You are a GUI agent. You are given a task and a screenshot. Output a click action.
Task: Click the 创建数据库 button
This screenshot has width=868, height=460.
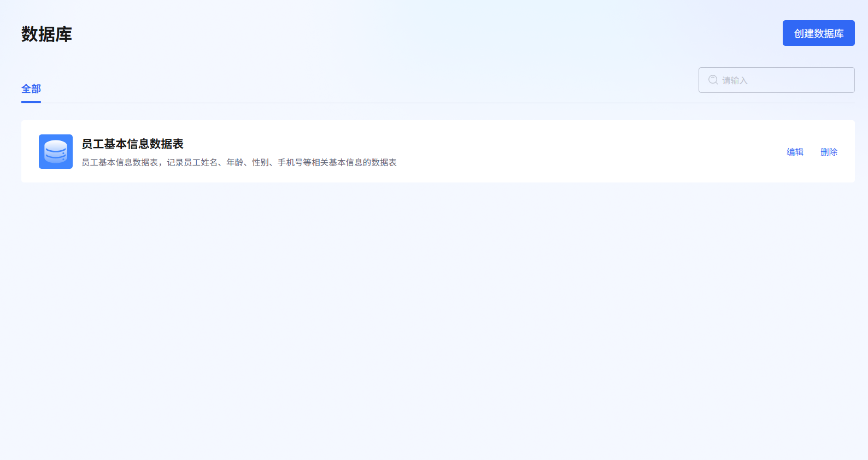818,33
